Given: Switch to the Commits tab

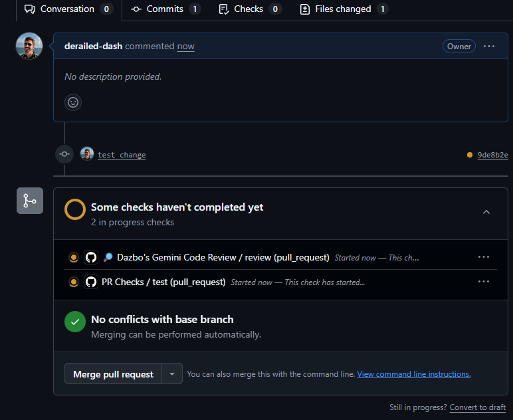Looking at the screenshot, I should pos(165,9).
